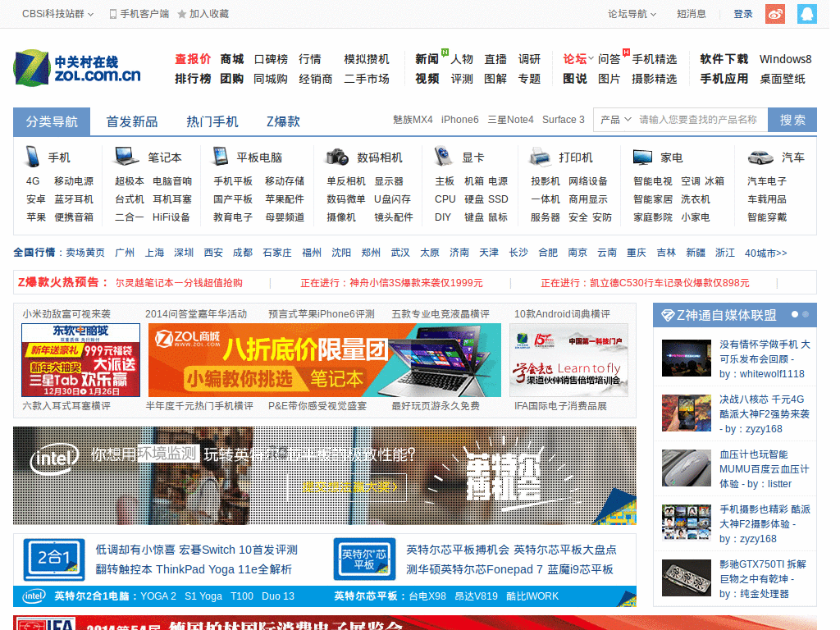
Task: Click the 短消息 link
Action: (691, 14)
